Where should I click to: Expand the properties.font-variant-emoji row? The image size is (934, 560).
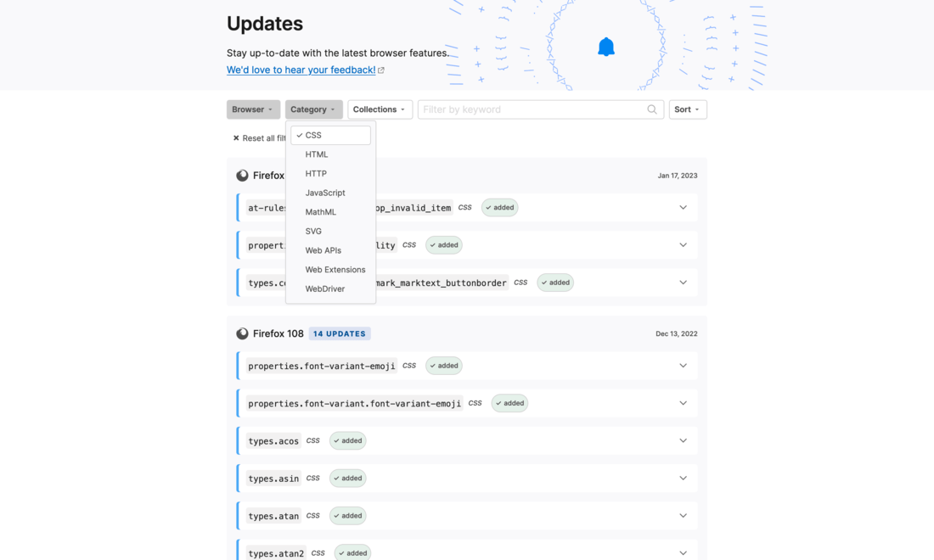[683, 366]
